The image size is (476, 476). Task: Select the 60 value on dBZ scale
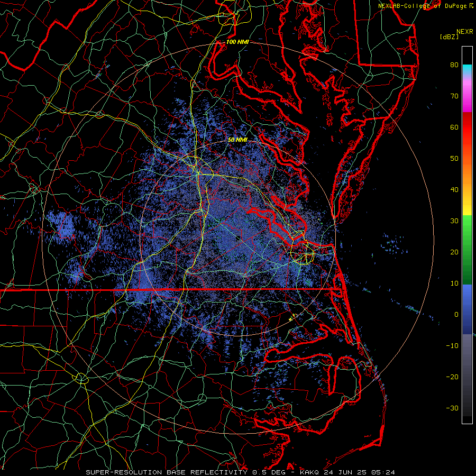454,127
